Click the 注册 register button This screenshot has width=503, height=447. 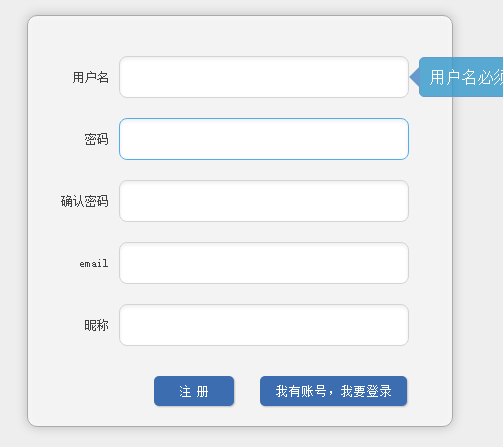point(194,391)
